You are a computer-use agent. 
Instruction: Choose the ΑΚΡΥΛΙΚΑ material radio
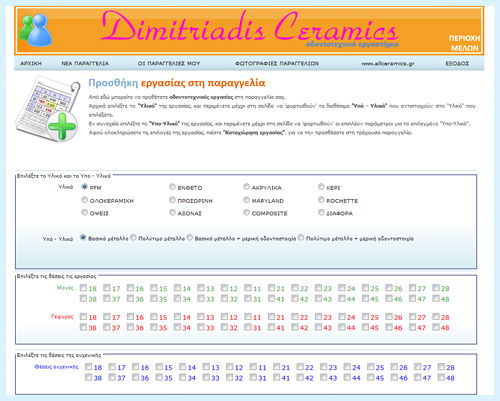coord(246,187)
